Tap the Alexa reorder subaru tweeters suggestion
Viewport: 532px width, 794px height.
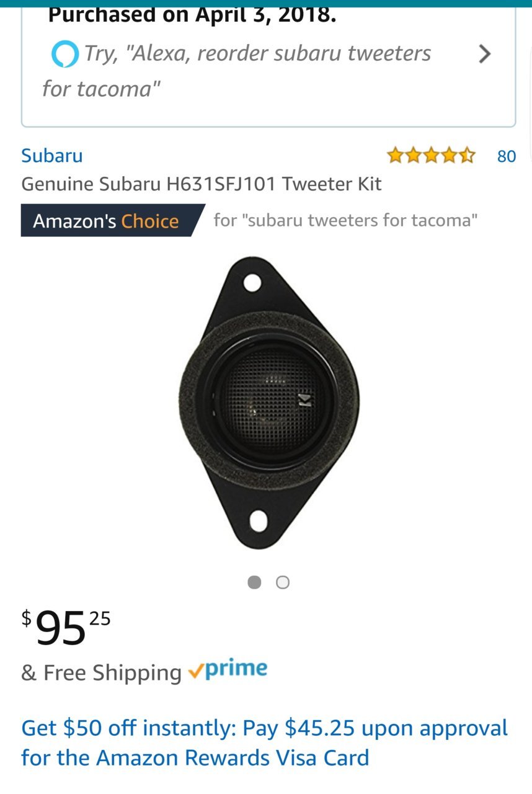pyautogui.click(x=236, y=71)
